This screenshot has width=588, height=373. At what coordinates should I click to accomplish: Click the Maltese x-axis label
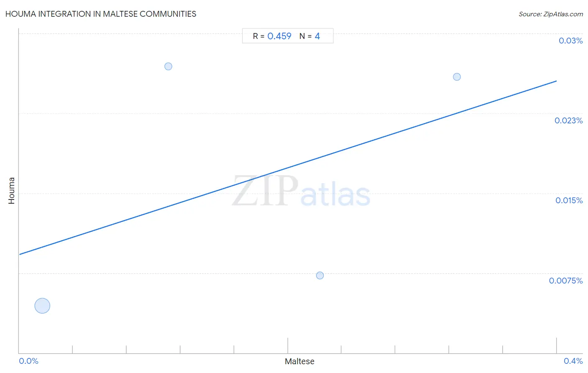299,361
